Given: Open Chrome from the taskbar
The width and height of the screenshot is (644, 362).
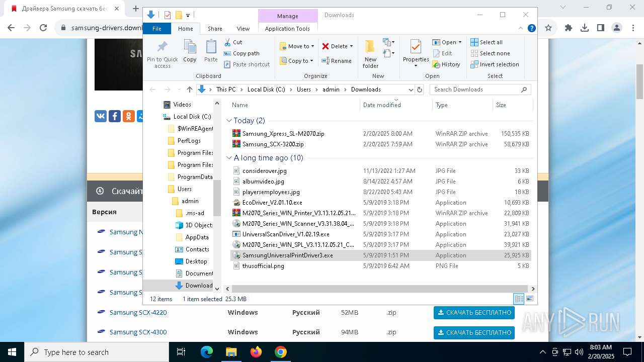Looking at the screenshot, I should click(x=281, y=352).
